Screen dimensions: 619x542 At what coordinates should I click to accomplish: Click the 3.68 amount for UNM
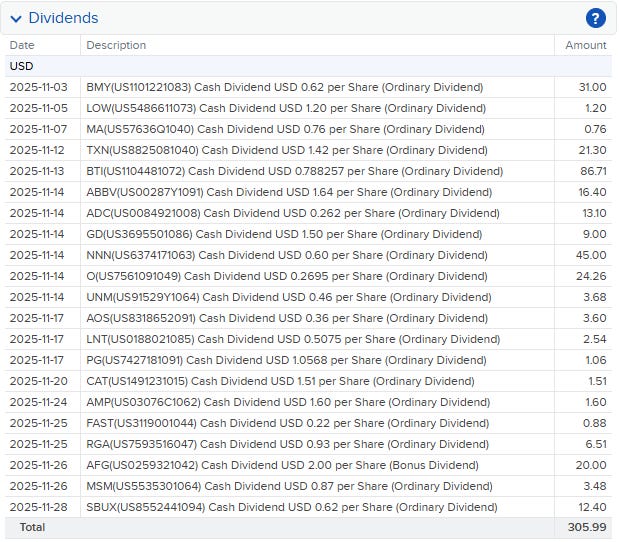tap(595, 297)
